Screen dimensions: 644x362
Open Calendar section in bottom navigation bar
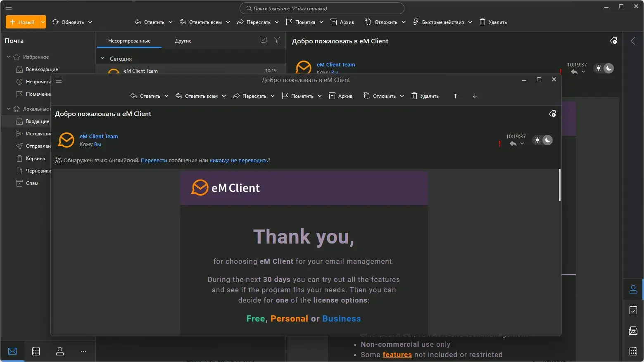tap(36, 351)
